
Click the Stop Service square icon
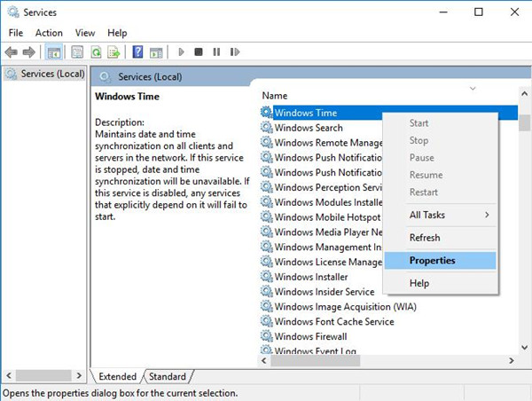tap(199, 52)
